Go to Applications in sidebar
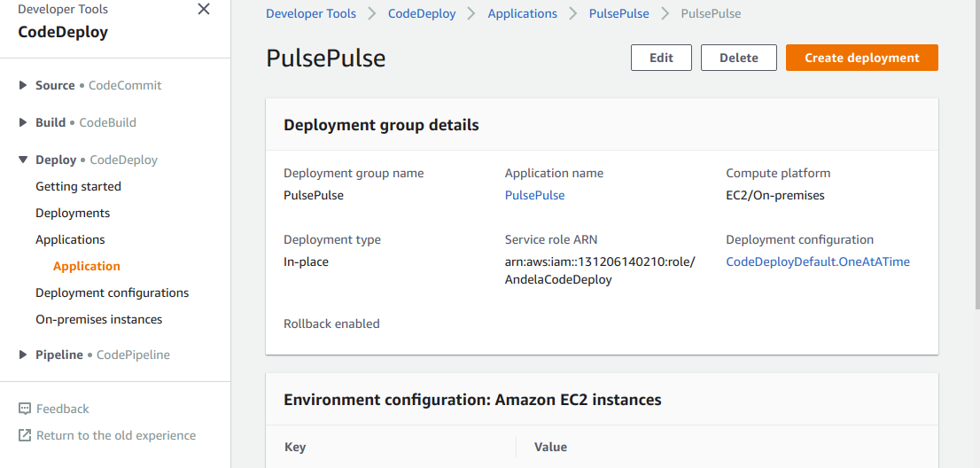 [x=70, y=239]
